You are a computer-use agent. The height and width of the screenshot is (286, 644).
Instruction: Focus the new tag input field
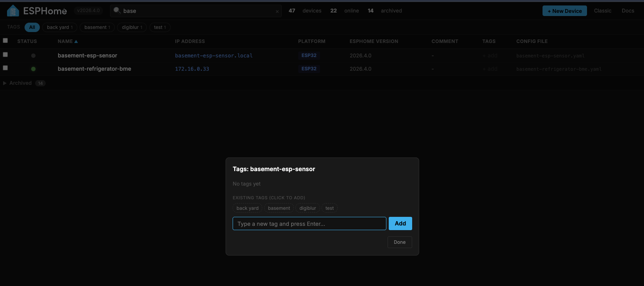click(x=310, y=223)
